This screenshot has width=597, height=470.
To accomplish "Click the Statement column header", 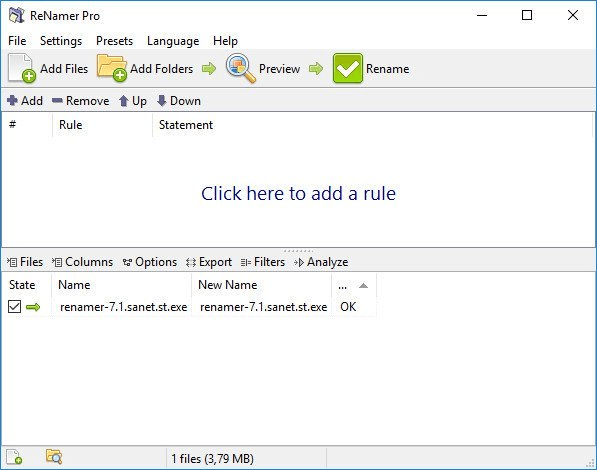I will pos(372,125).
